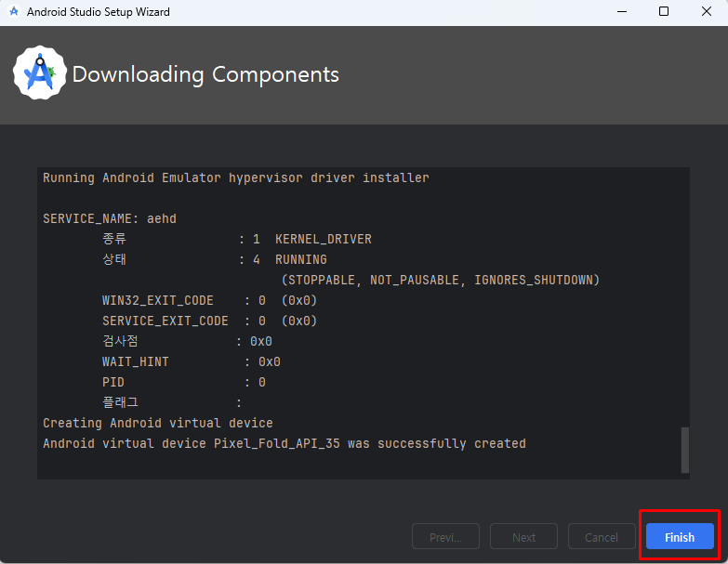728x564 pixels.
Task: Click the 'PID : 0' line
Action: tap(184, 382)
